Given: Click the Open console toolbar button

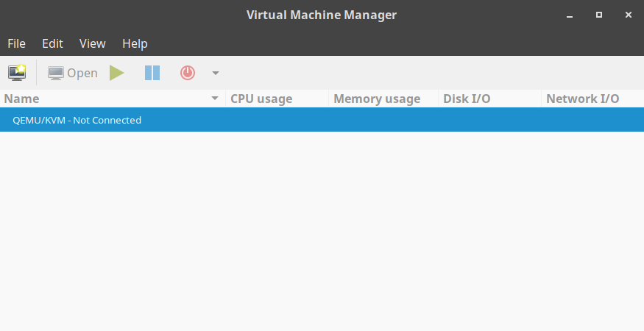Looking at the screenshot, I should [73, 73].
